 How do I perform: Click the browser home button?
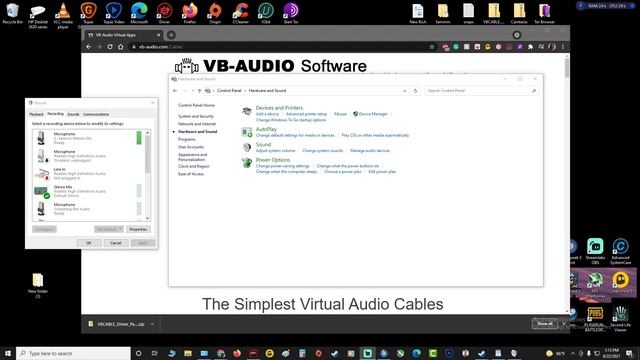pos(120,47)
